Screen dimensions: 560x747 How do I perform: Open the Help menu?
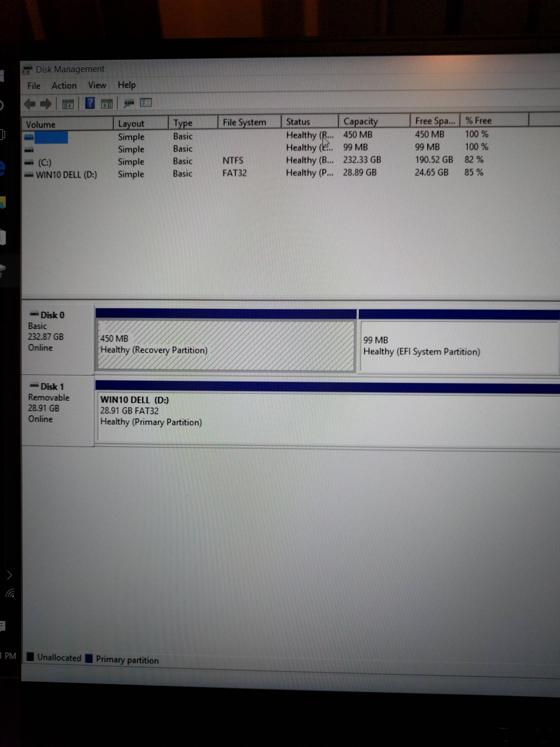pyautogui.click(x=127, y=85)
